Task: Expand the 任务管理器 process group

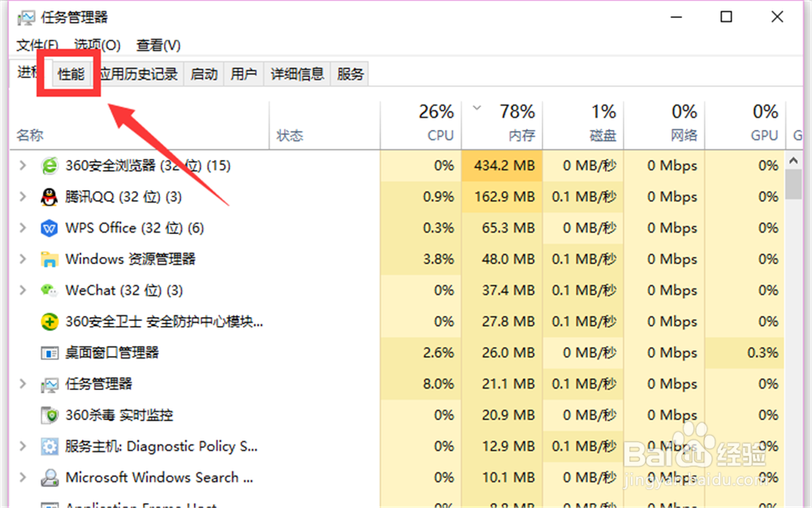Action: (23, 384)
